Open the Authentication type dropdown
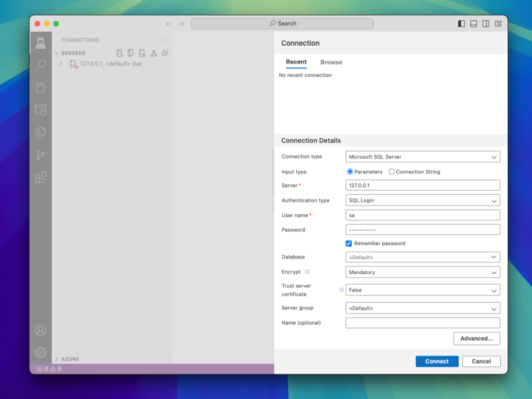 [x=422, y=200]
